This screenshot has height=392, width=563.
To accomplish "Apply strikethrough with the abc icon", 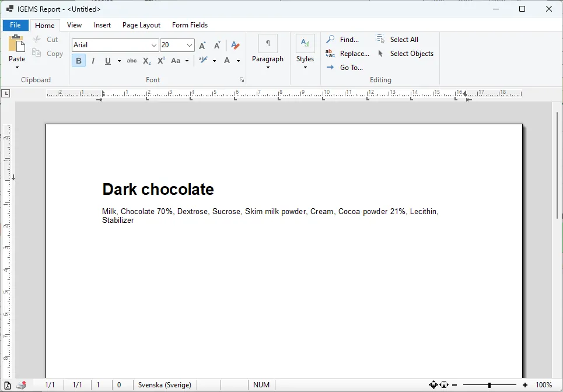I will (x=132, y=61).
